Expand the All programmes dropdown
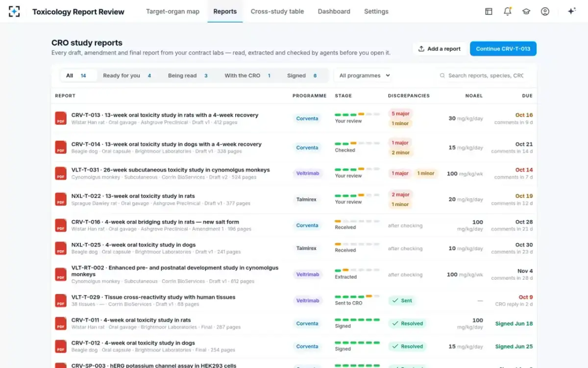The image size is (588, 368). click(365, 76)
